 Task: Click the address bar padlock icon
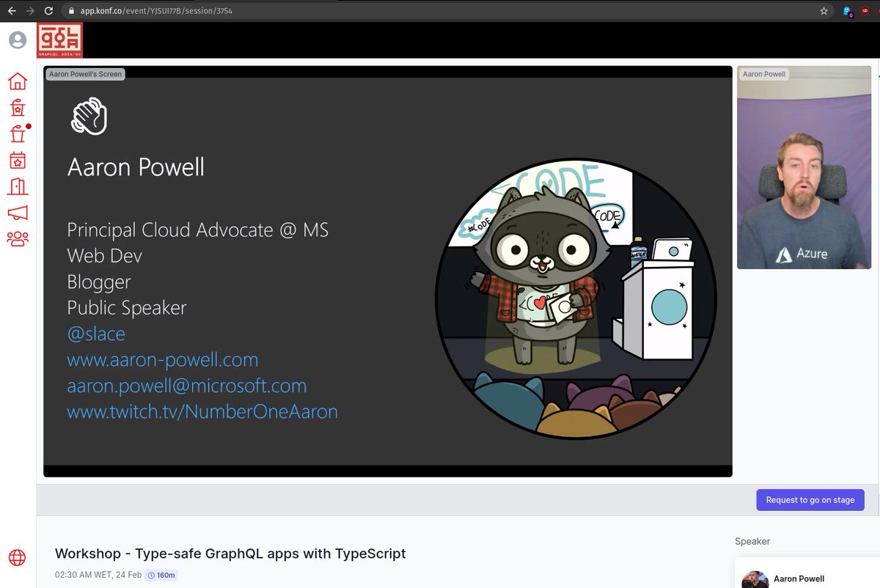pos(70,11)
